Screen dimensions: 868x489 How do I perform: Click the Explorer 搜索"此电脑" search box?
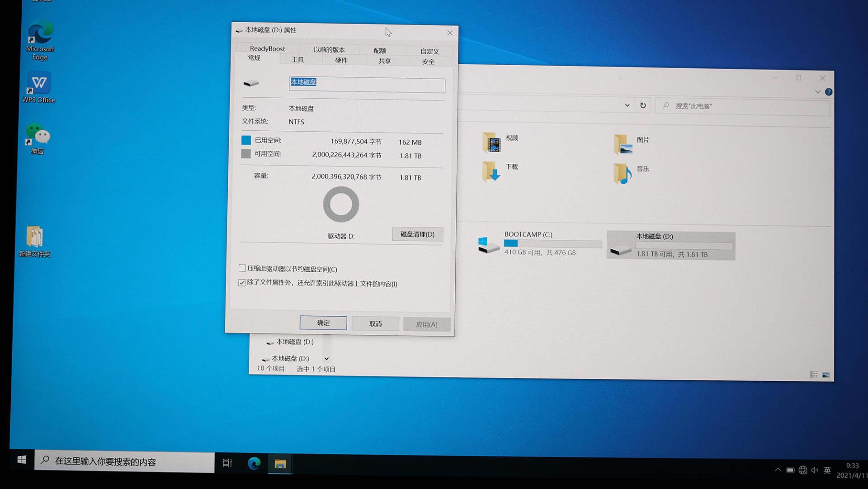click(x=743, y=107)
